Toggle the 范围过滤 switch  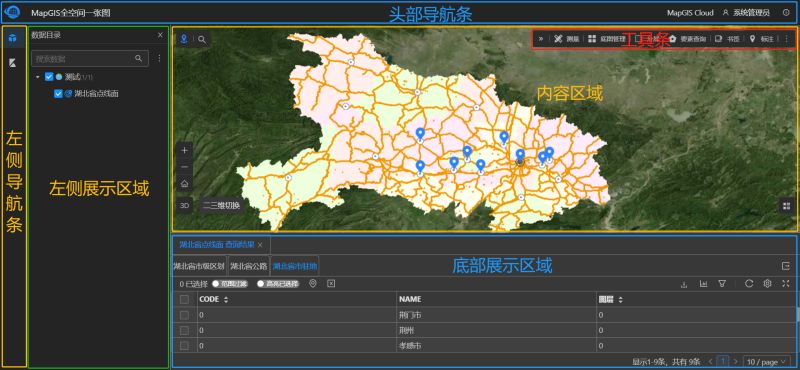[x=230, y=284]
